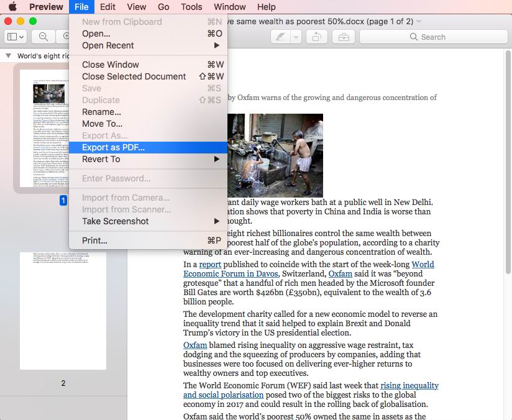
Task: Click the page 2 label under thumbnail
Action: tap(63, 383)
